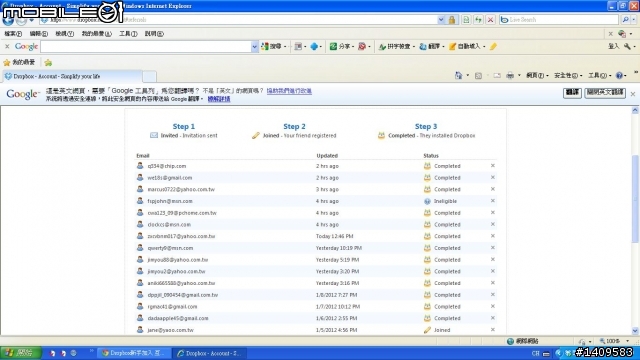Close the Google toolbar with its X

[7, 47]
